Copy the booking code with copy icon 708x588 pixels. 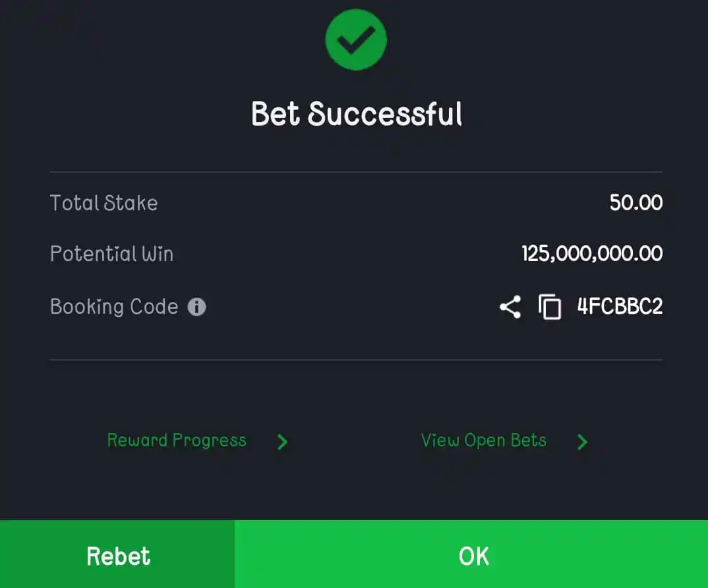(550, 307)
